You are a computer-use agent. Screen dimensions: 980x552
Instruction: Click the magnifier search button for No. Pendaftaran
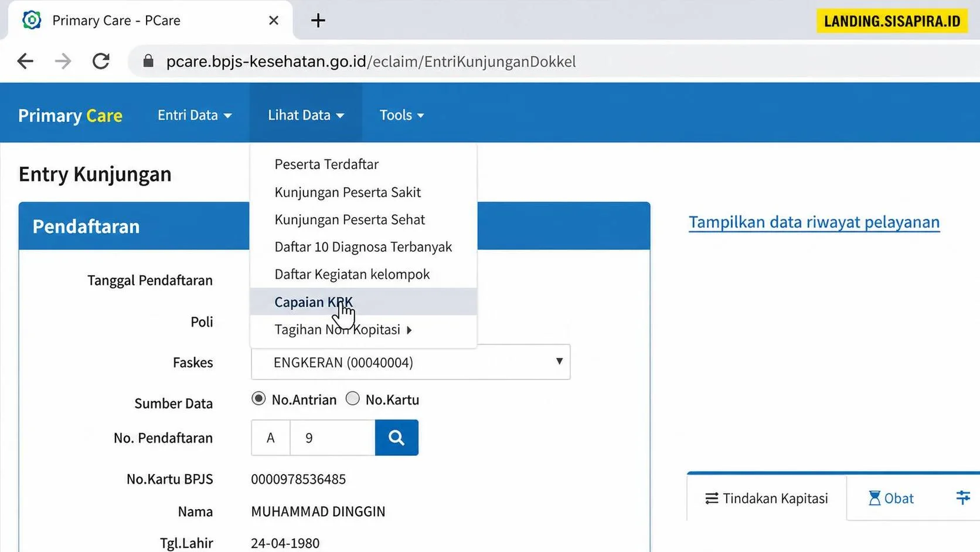pos(396,438)
